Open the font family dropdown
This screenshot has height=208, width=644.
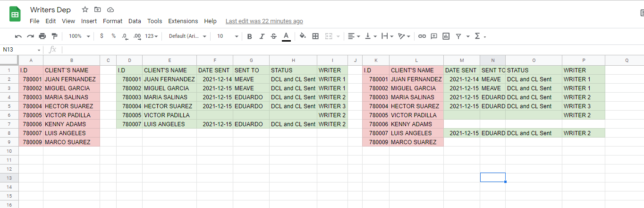coord(187,36)
